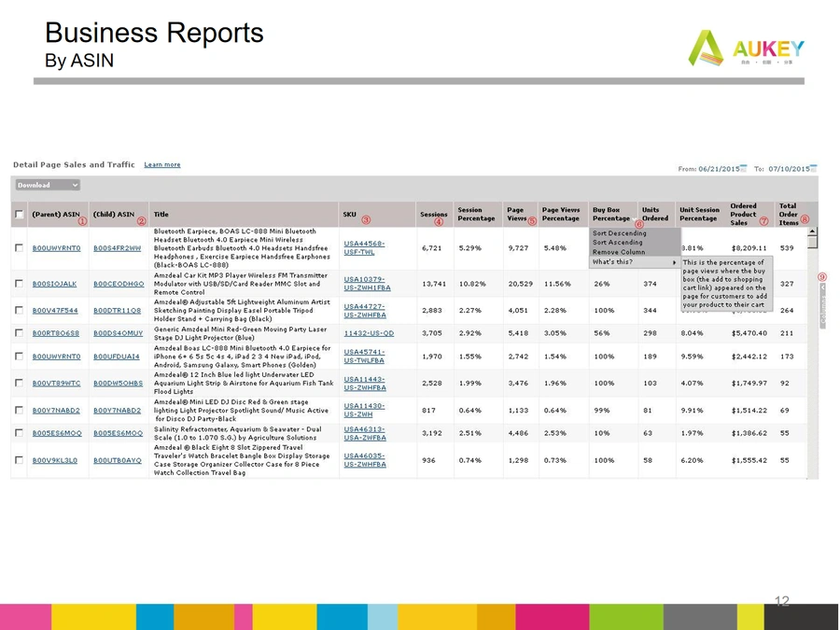Screen dimensions: 840x630
Task: Click the (Parent) ASIN column header
Action: [x=56, y=215]
